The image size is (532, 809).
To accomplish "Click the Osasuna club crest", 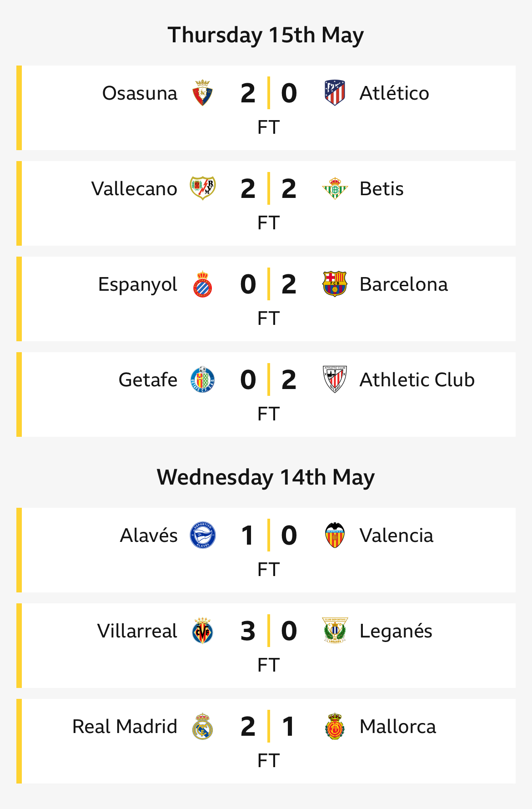I will [x=202, y=93].
